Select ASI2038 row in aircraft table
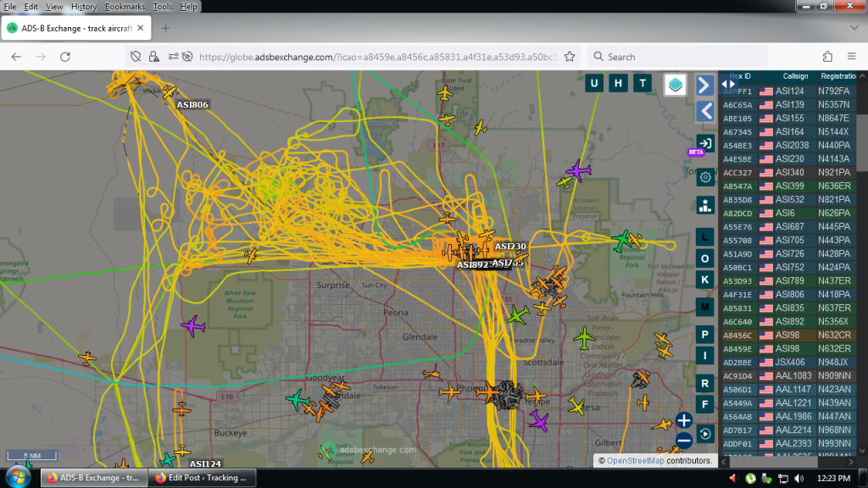 (788, 145)
